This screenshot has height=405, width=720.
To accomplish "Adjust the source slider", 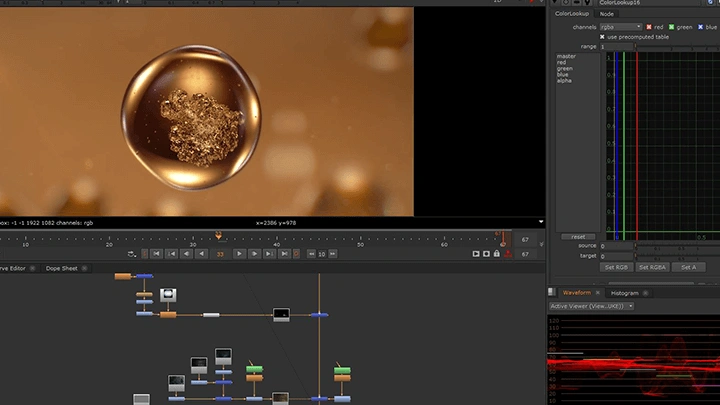I will click(x=677, y=247).
